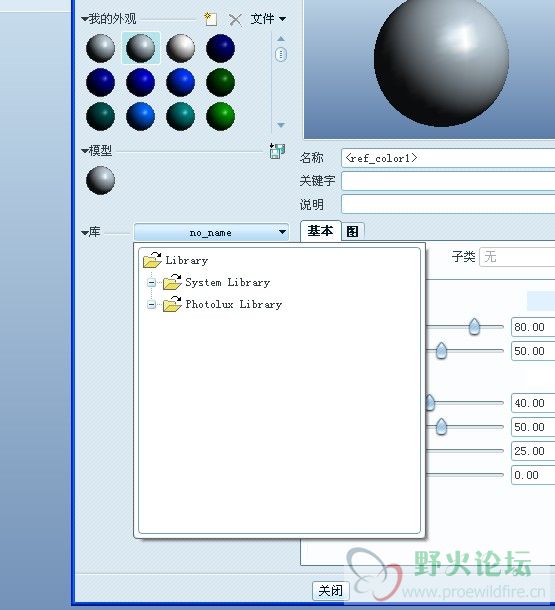
Task: Switch to the 基本 tab
Action: [320, 231]
